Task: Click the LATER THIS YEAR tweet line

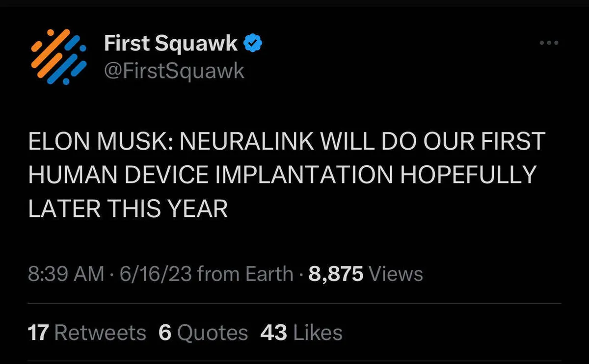Action: [x=128, y=209]
